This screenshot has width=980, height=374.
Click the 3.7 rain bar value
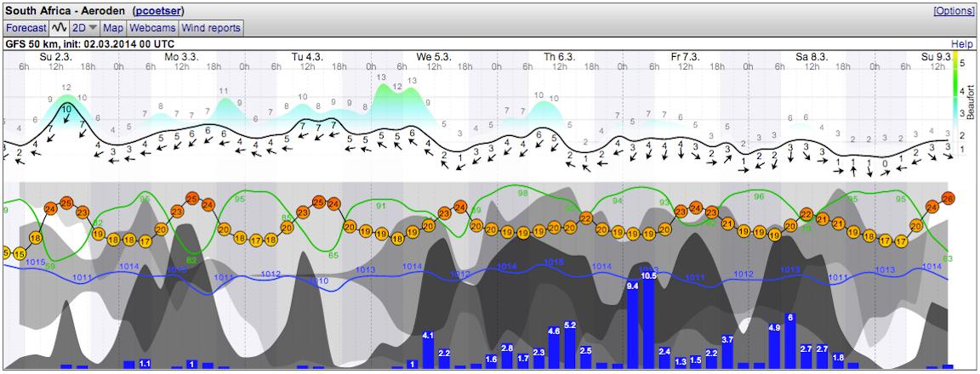(x=726, y=340)
